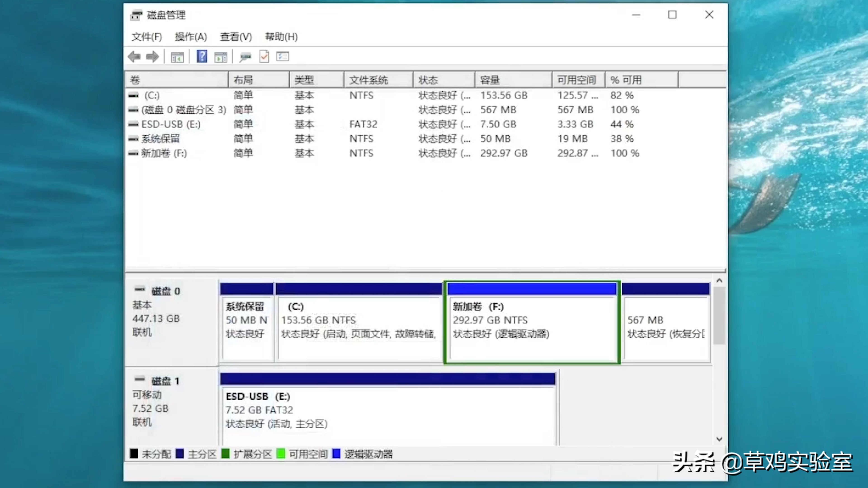Toggle the action pane toolbar icon
The width and height of the screenshot is (868, 488).
click(x=221, y=57)
